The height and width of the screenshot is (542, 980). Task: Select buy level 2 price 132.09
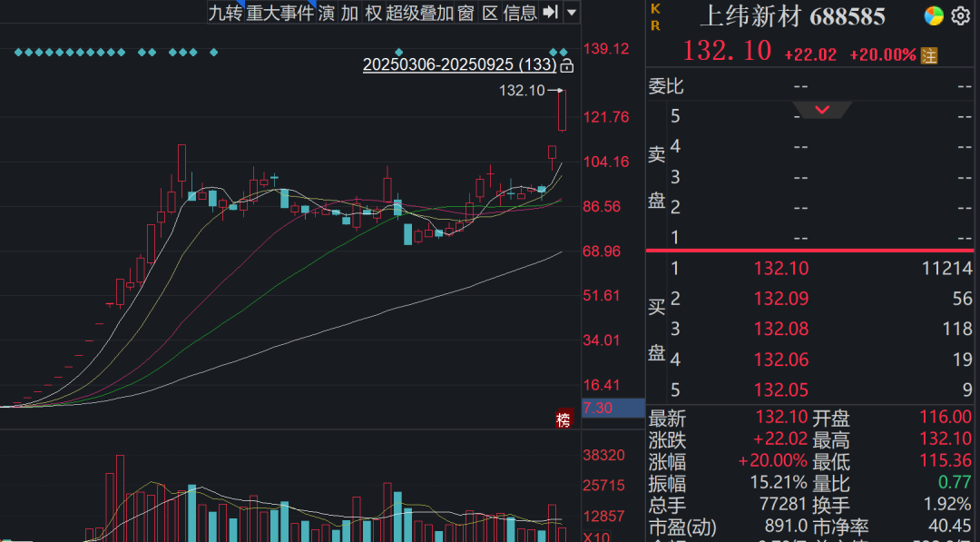point(781,299)
